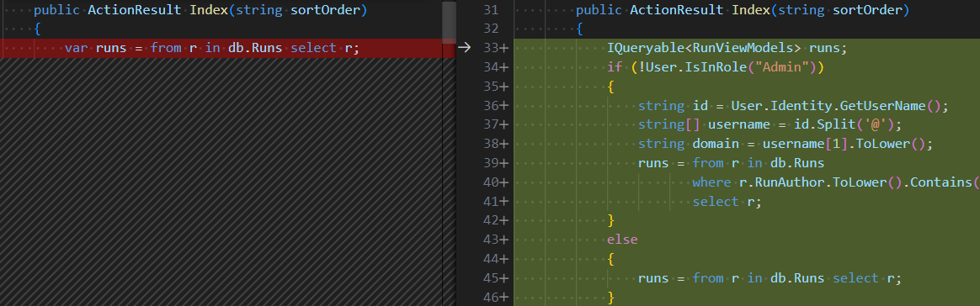Click 'username[1].ToLower()' on line 38

coord(843,145)
